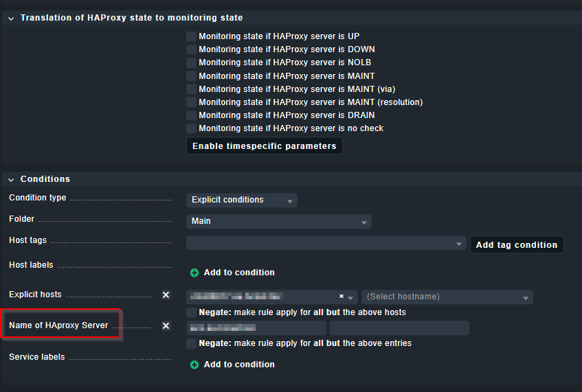Clear selected explicit host with small x
The height and width of the screenshot is (392, 582).
click(x=342, y=297)
